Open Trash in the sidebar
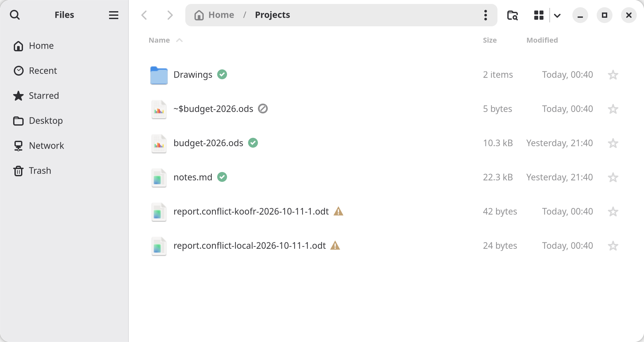The width and height of the screenshot is (644, 342). [x=64, y=171]
